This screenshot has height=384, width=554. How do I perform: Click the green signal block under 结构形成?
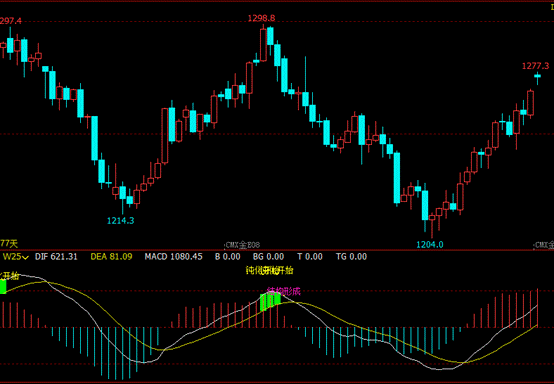(270, 302)
